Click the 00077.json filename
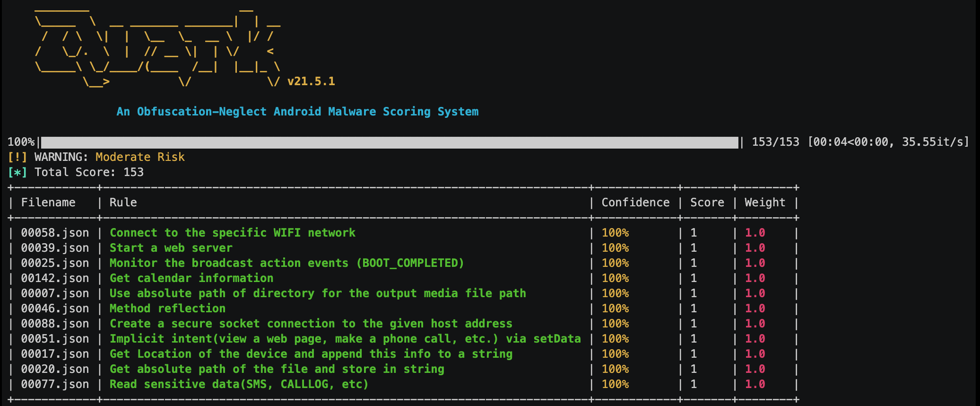This screenshot has width=980, height=406. 55,384
